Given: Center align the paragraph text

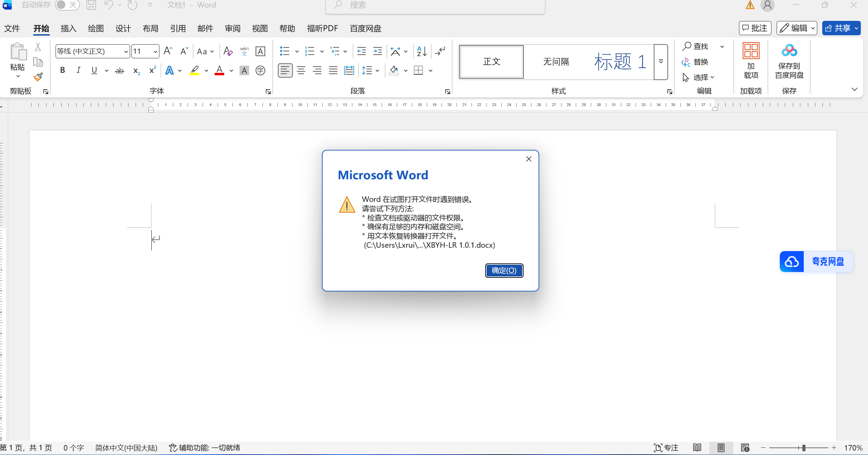Looking at the screenshot, I should [301, 70].
